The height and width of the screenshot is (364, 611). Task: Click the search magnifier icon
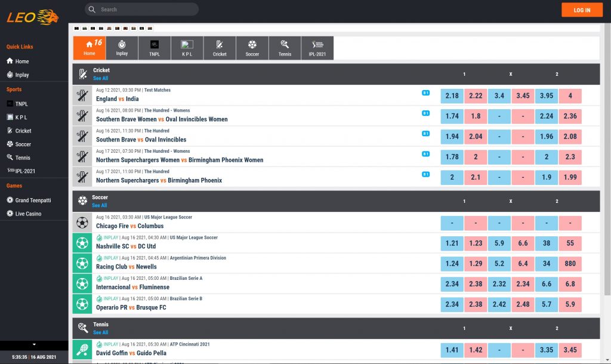pyautogui.click(x=91, y=10)
